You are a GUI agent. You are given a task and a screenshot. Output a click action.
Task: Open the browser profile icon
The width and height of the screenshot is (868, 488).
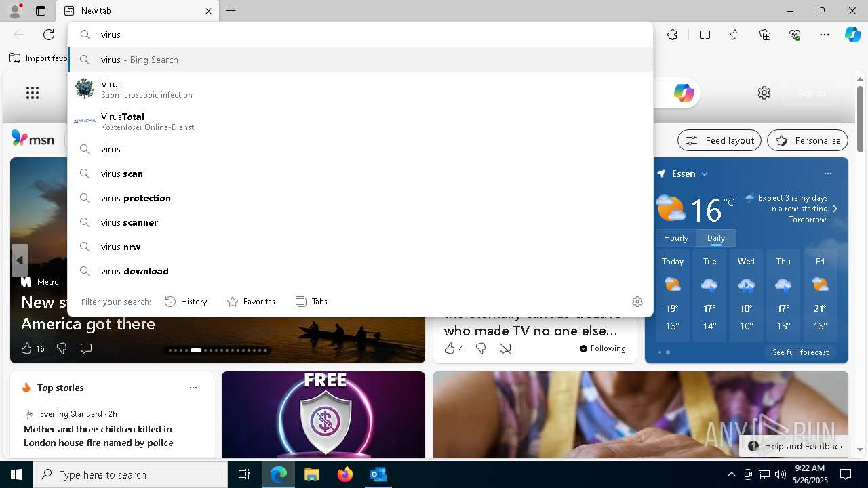pos(15,11)
